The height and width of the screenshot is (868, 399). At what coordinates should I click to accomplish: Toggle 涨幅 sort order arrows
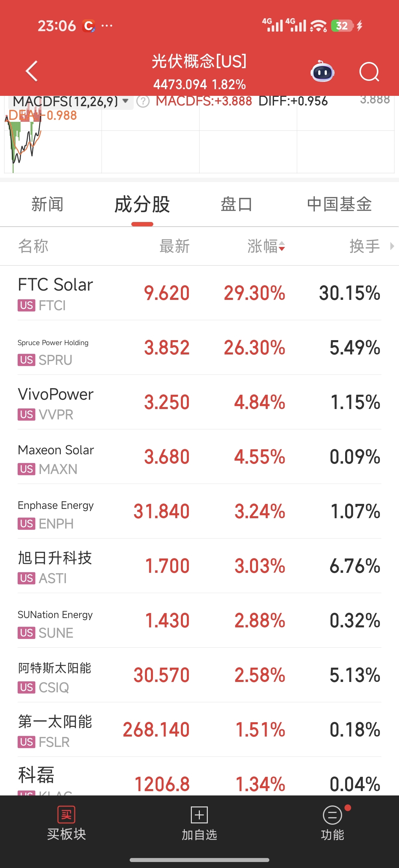click(x=282, y=246)
